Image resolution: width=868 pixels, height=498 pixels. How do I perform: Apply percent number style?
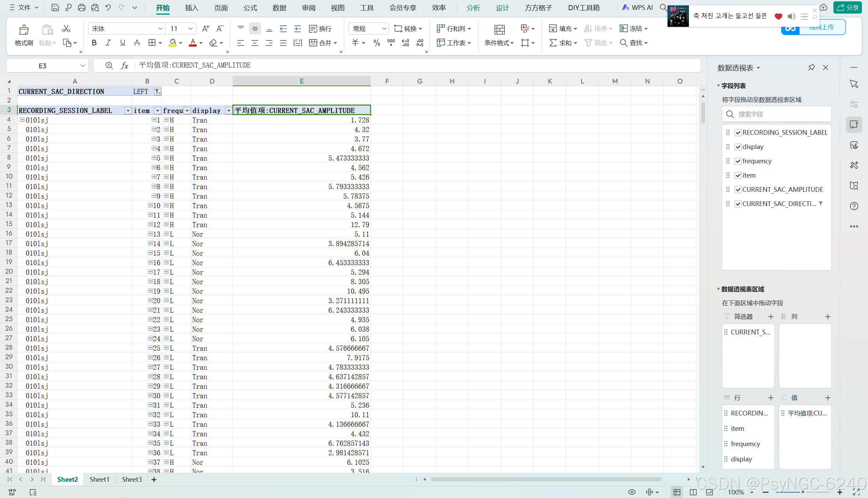(x=377, y=43)
